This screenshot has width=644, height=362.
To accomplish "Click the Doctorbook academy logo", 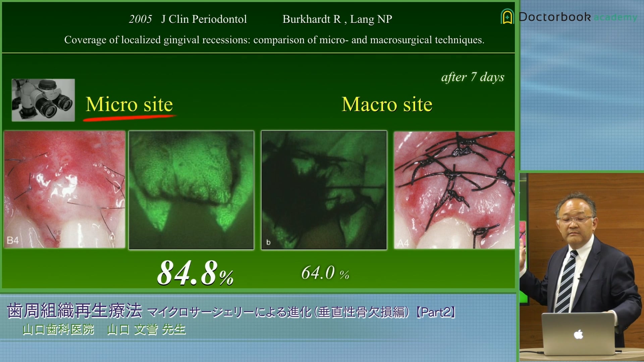I will (569, 17).
